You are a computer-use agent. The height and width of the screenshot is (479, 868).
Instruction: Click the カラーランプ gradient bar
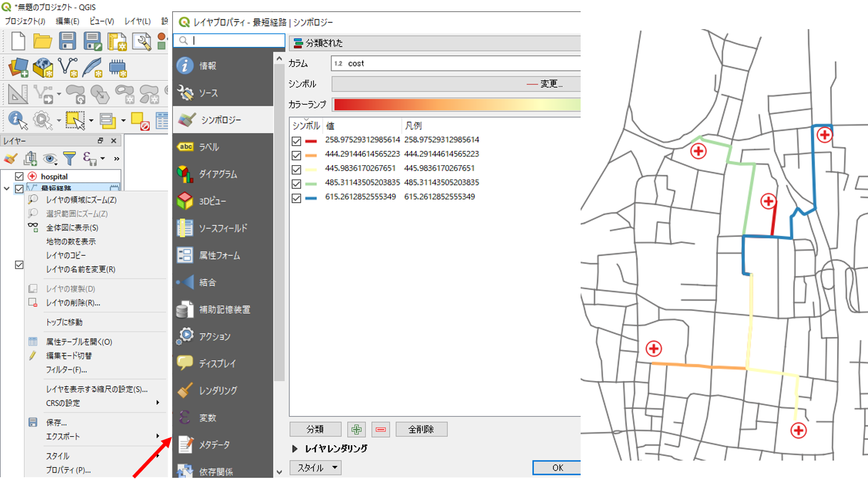click(457, 105)
